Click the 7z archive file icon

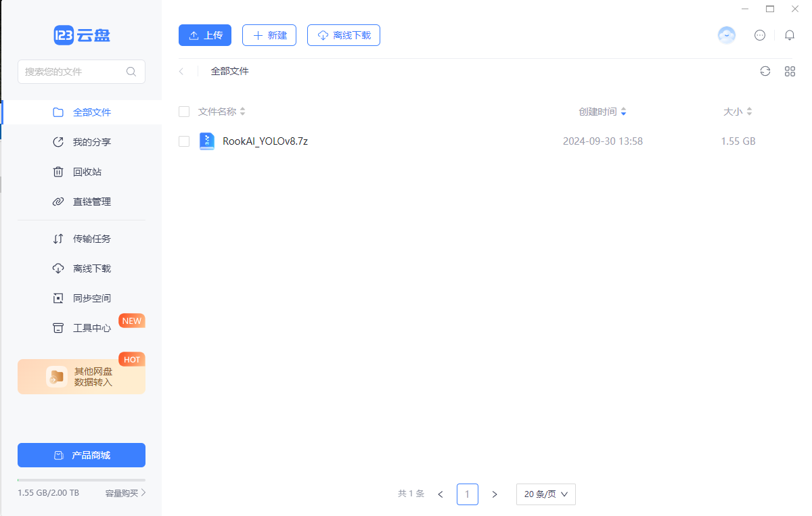click(x=207, y=141)
